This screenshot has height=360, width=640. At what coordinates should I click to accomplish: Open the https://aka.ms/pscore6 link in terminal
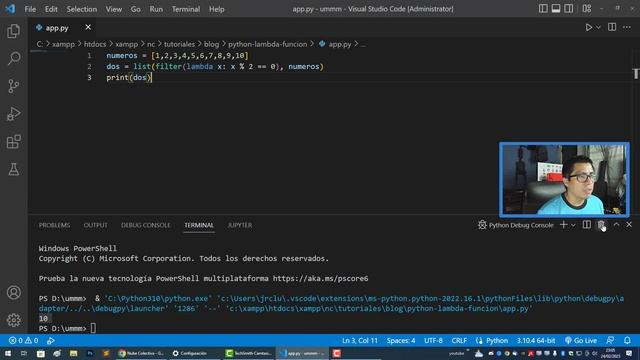tap(320, 278)
